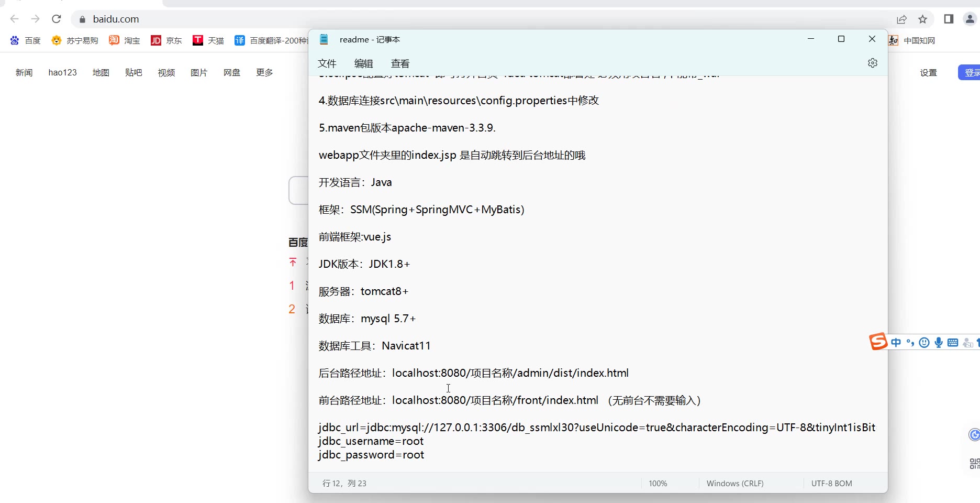The width and height of the screenshot is (980, 503).
Task: Click the line about config.properties database connection
Action: click(459, 101)
